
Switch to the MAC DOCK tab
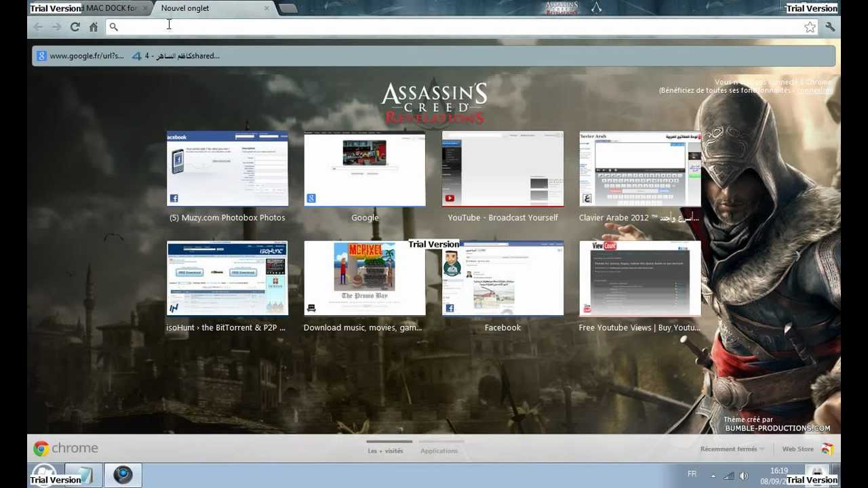coord(108,8)
